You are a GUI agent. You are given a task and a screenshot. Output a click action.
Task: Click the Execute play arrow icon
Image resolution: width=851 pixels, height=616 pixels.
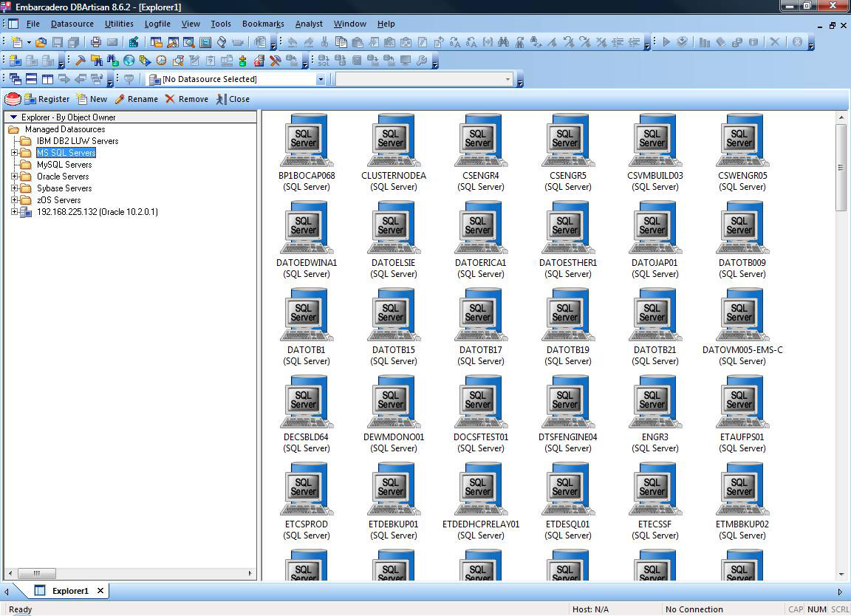[x=666, y=42]
